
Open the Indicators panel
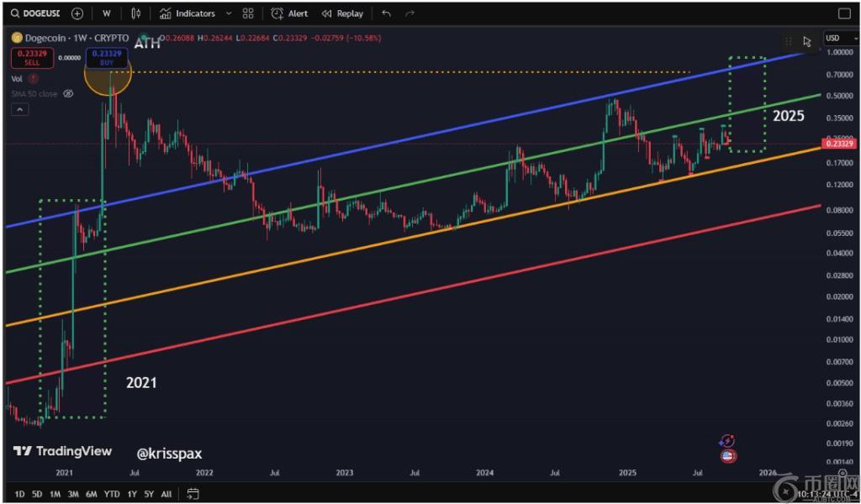pyautogui.click(x=188, y=13)
